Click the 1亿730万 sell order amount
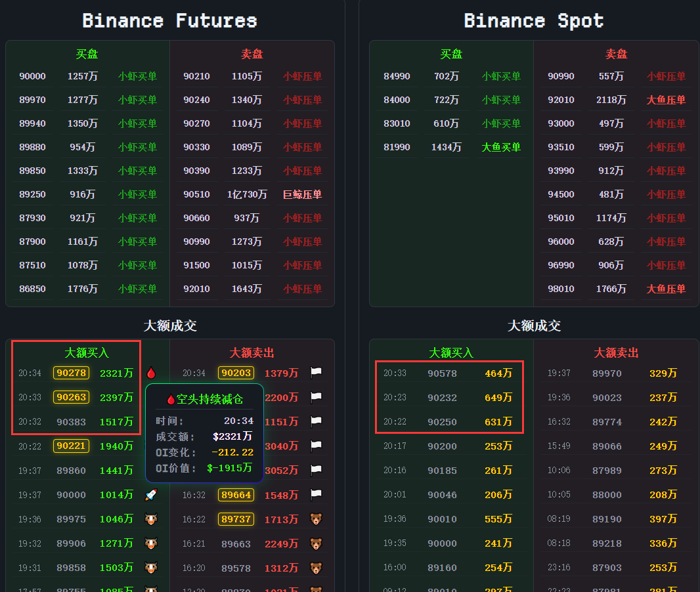The image size is (700, 592). tap(247, 194)
